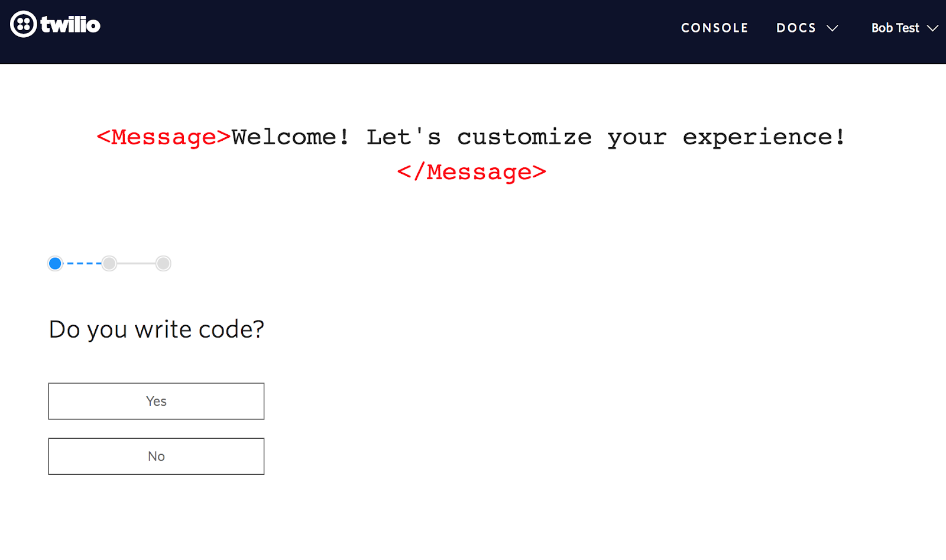
Task: Jump to the second step circle
Action: click(109, 263)
